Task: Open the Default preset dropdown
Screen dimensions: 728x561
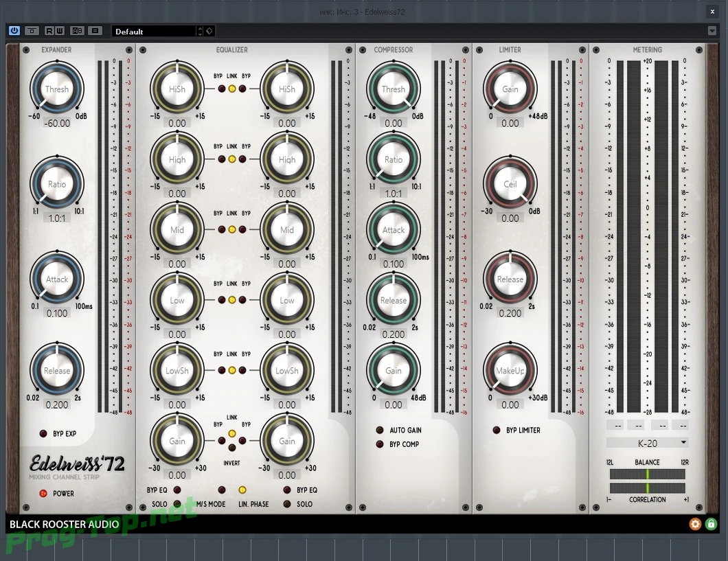Action: point(154,31)
